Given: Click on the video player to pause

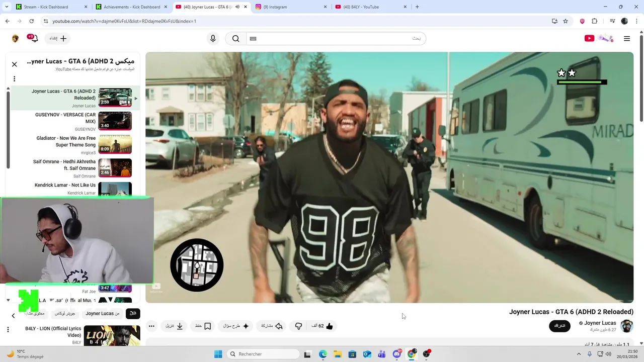Looking at the screenshot, I should coord(389,177).
